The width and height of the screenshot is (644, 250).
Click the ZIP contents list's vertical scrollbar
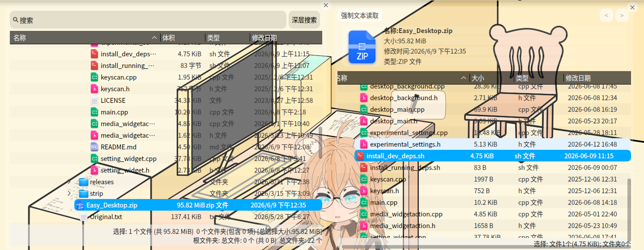coord(629,209)
